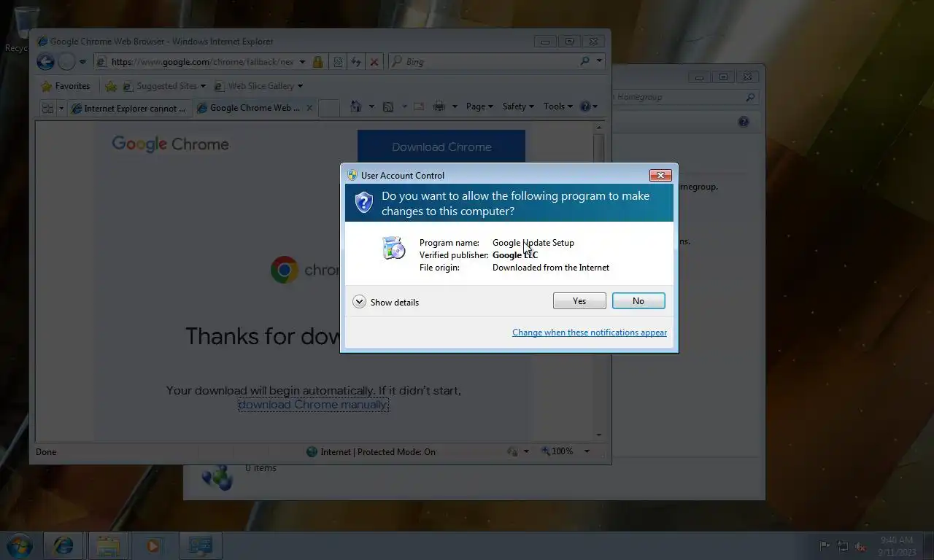Close the Google Chrome Web tab
The height and width of the screenshot is (560, 934).
click(309, 107)
